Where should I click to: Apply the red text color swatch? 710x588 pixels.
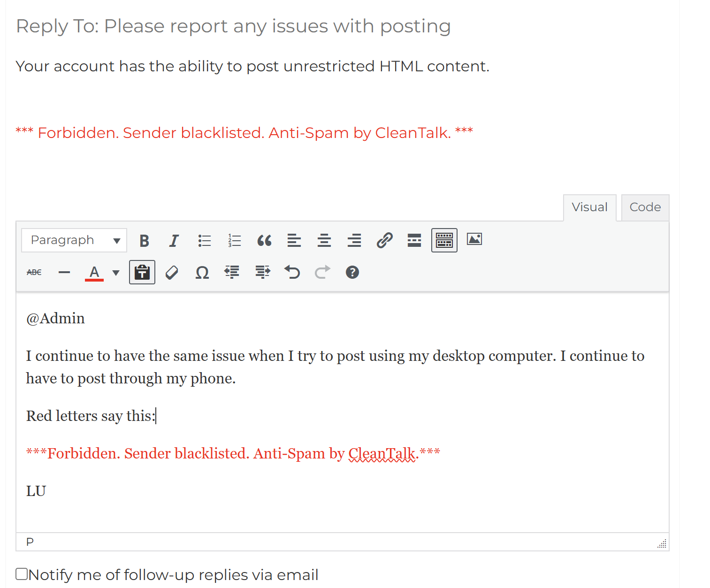coord(94,273)
